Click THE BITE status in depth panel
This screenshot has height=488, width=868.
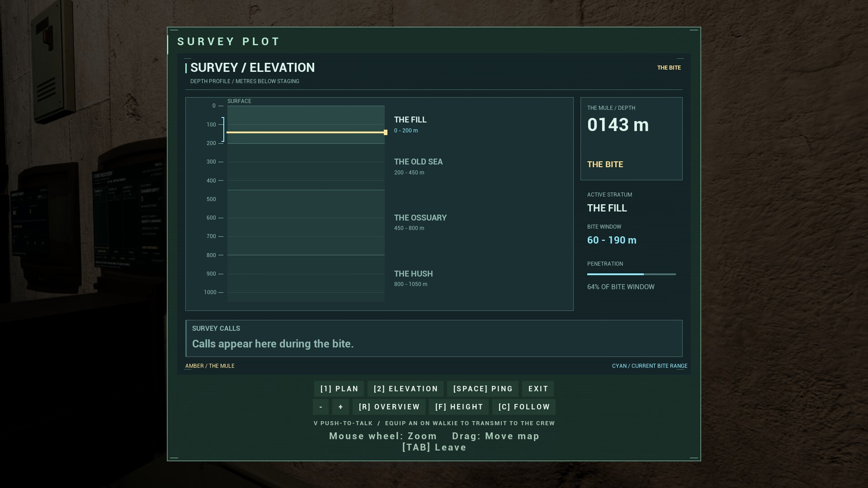605,164
